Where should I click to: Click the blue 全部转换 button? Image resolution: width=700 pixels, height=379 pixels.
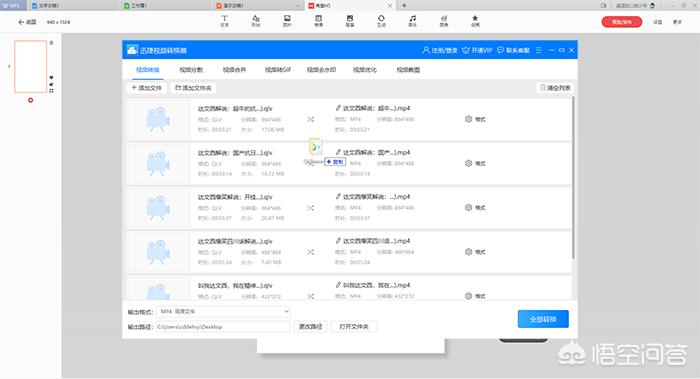(543, 319)
